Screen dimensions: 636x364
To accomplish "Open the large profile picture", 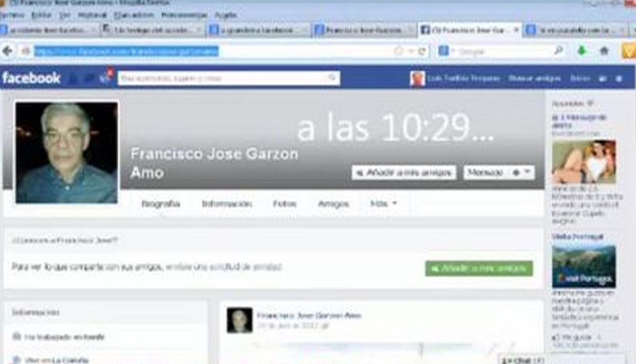I will coord(66,153).
